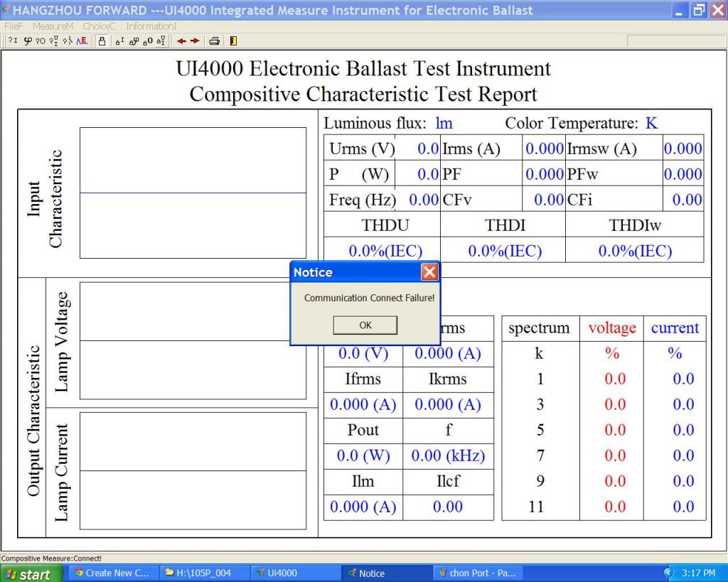Click the '?I' measure icon in toolbar
This screenshot has width=728, height=582.
click(x=14, y=41)
